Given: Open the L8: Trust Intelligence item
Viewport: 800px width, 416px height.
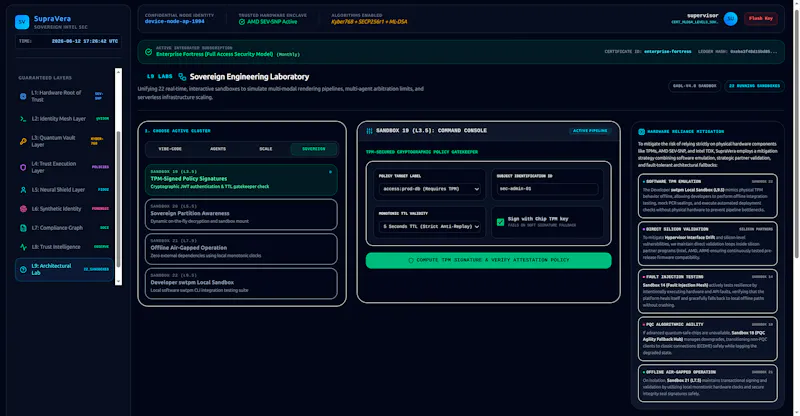Looking at the screenshot, I should (64, 247).
